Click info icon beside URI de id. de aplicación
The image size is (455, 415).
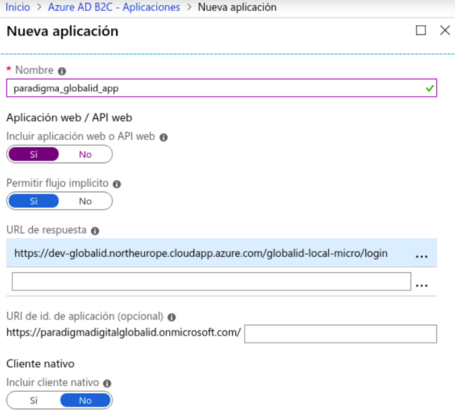tap(172, 317)
